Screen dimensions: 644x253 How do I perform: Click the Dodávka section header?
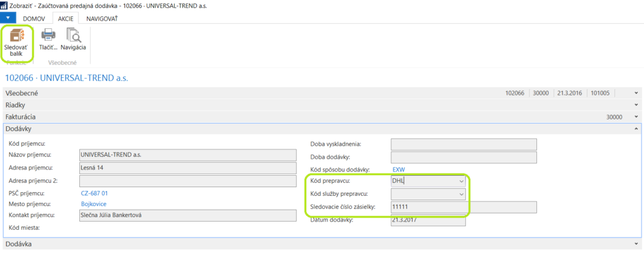point(322,244)
